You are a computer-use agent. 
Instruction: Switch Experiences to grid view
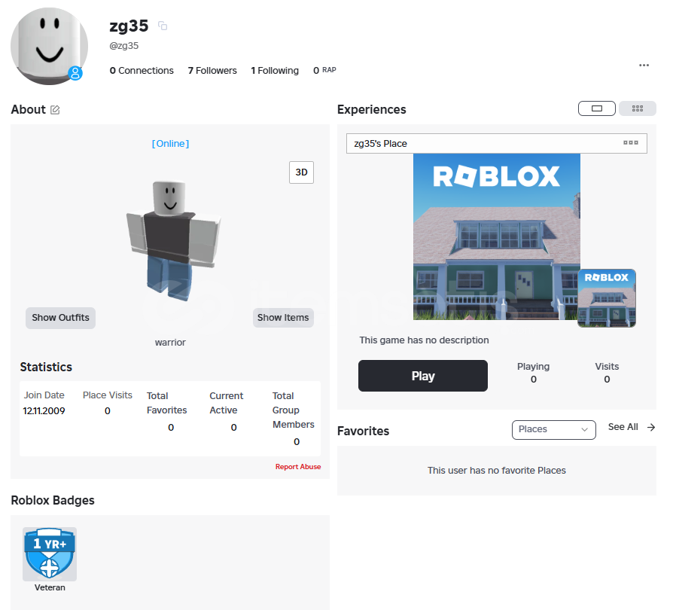coord(637,108)
